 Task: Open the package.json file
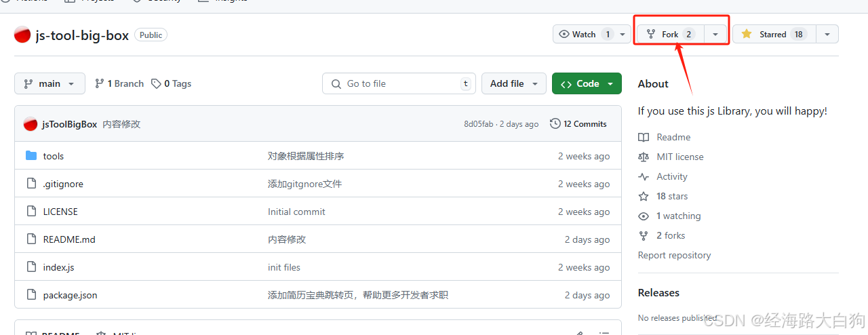(x=70, y=295)
